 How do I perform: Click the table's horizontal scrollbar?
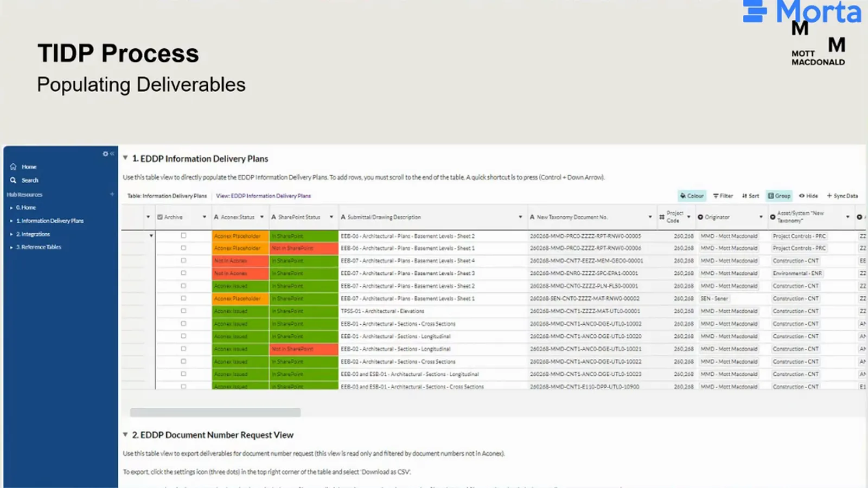(215, 413)
